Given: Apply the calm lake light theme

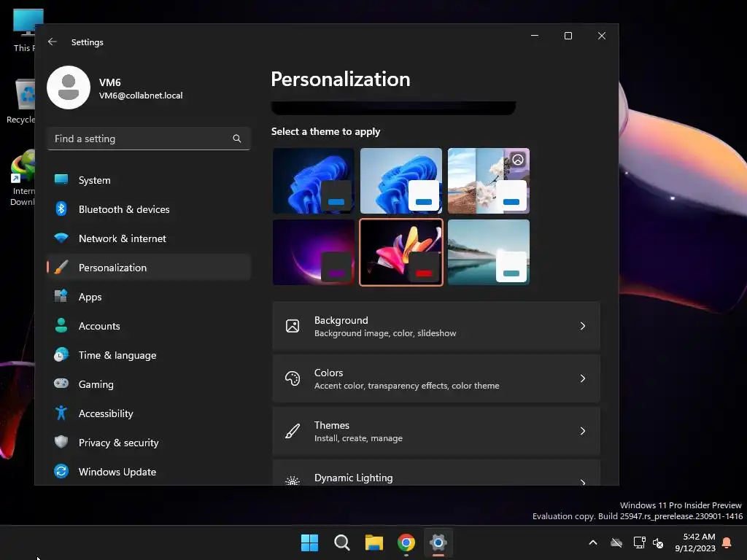Looking at the screenshot, I should [x=489, y=252].
